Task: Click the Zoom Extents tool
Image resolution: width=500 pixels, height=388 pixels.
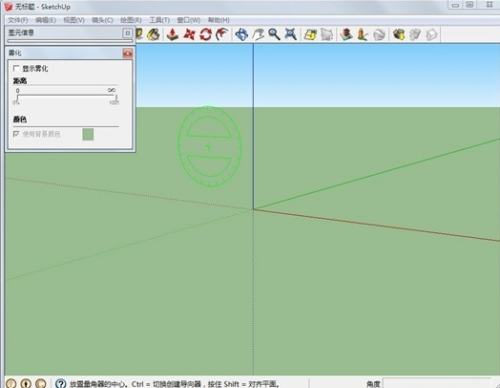Action: 291,34
